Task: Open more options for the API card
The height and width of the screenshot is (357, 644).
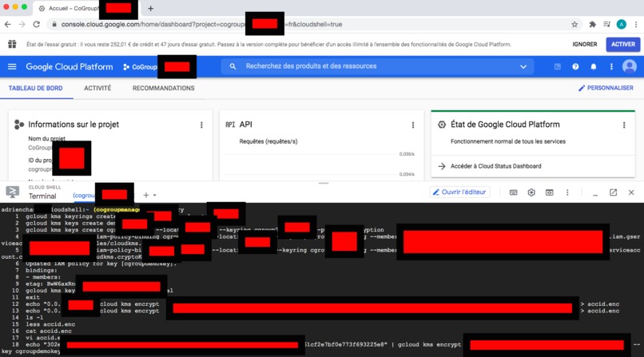Action: 413,125
